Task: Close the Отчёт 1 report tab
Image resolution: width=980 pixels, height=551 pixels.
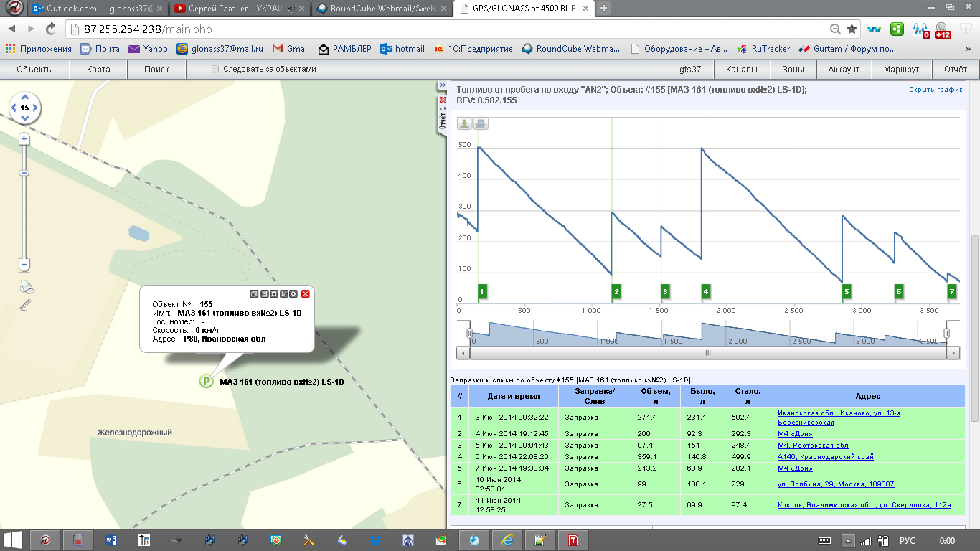Action: (443, 100)
